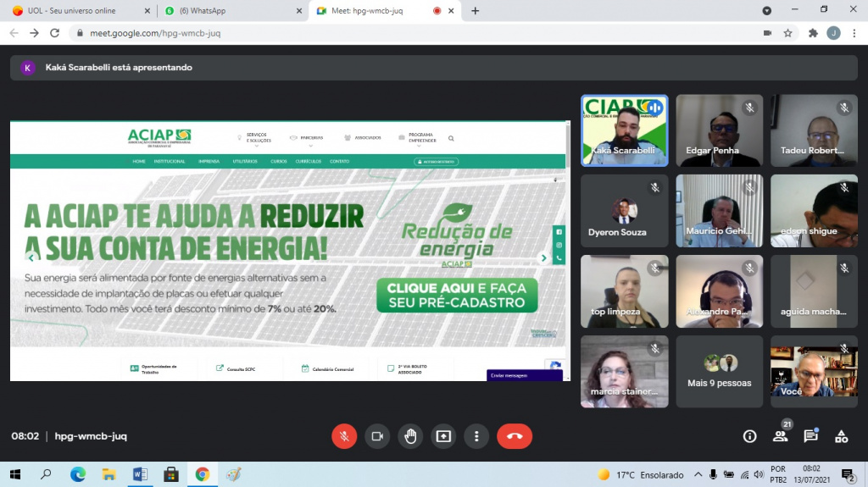Viewport: 868px width, 487px height.
Task: Select Mauricio Gehl video tile
Action: coord(719,211)
